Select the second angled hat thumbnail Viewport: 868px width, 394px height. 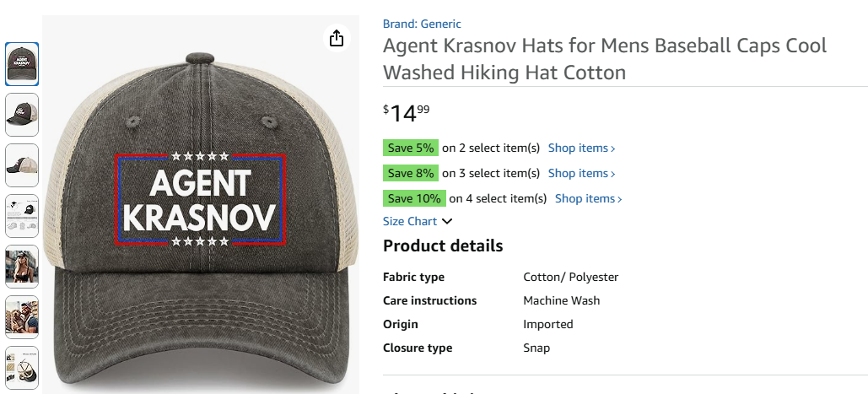coord(22,114)
